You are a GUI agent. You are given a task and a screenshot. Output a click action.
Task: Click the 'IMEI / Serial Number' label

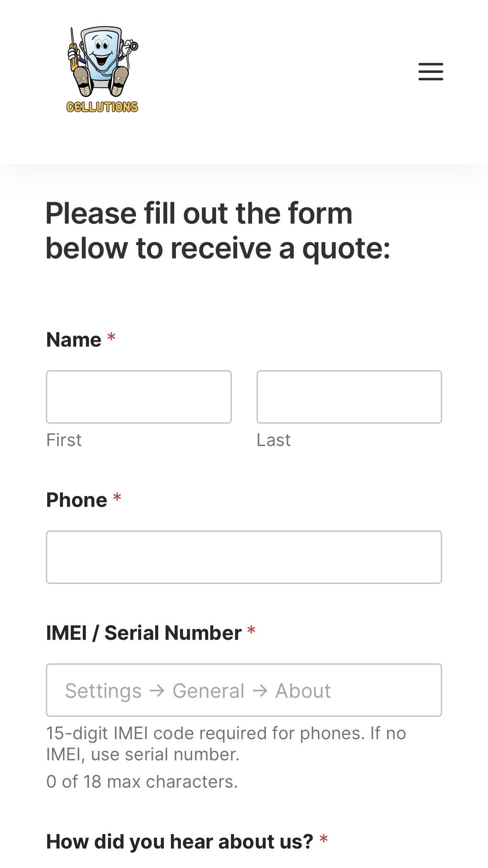[144, 633]
